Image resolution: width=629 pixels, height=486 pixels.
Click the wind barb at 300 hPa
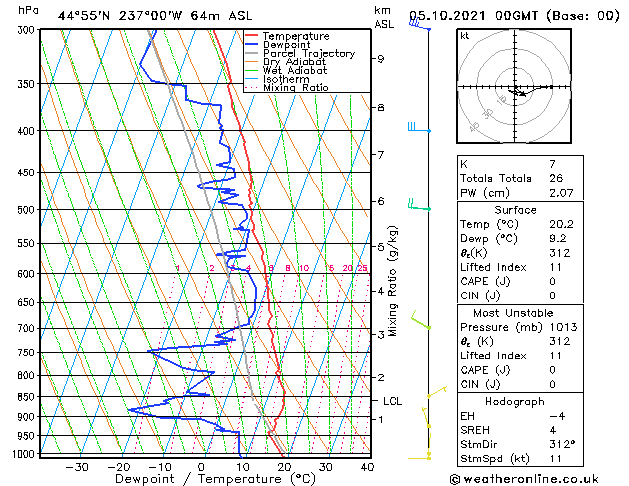point(420,25)
